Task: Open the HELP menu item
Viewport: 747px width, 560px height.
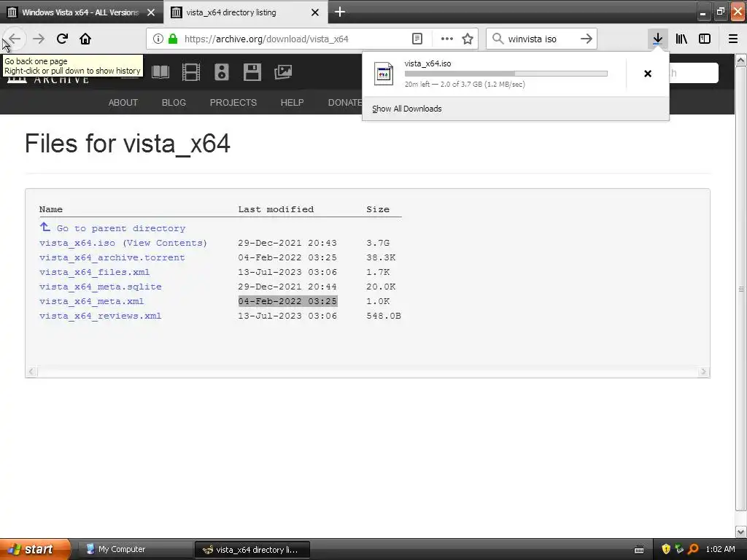Action: 292,102
